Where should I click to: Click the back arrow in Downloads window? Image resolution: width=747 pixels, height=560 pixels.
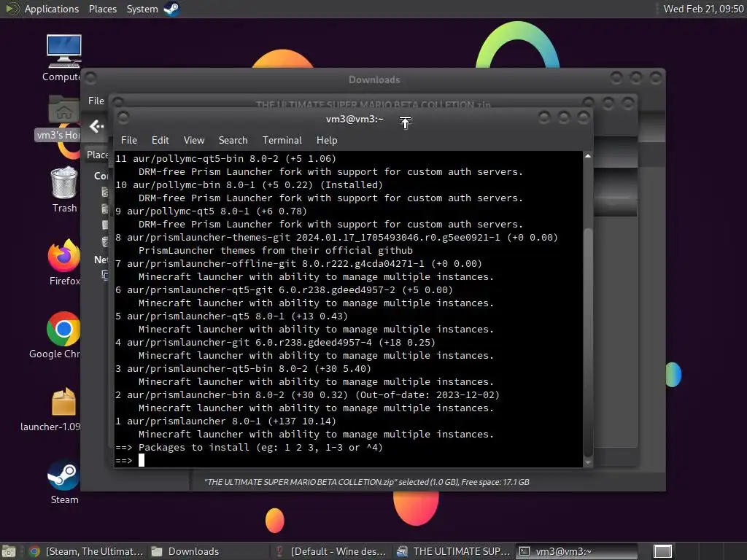[97, 126]
